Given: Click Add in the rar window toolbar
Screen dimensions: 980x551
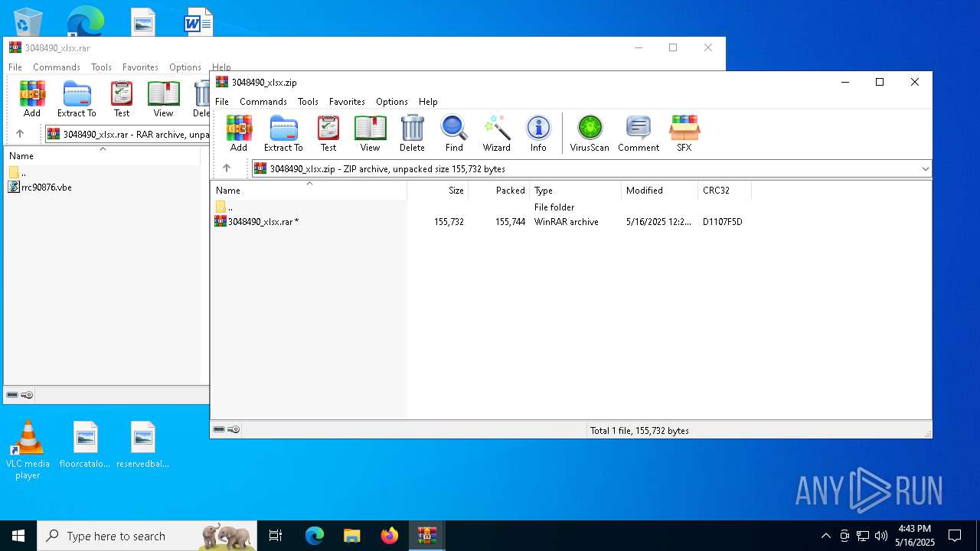Looking at the screenshot, I should point(32,99).
